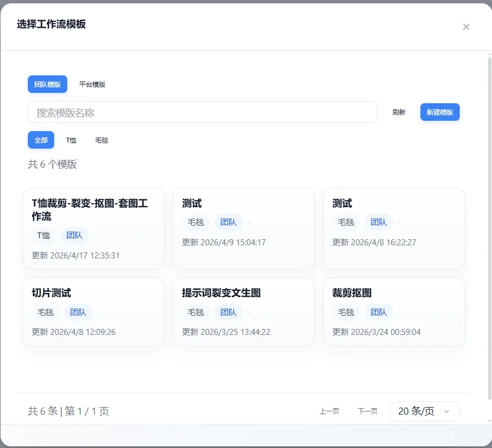Click the dialog's vertical scrollbar
The image size is (492, 448).
click(x=489, y=219)
